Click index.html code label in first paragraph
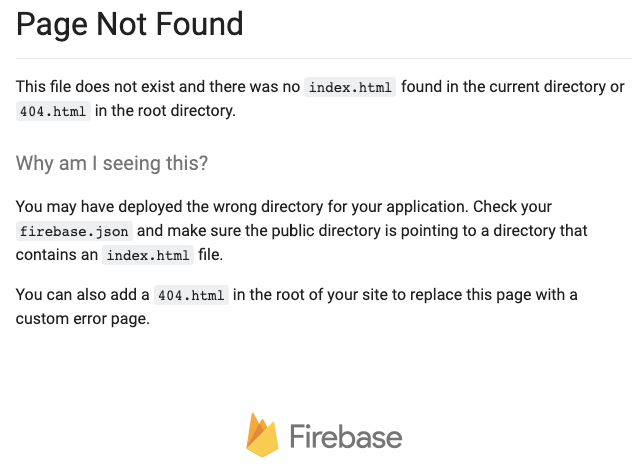 [350, 87]
